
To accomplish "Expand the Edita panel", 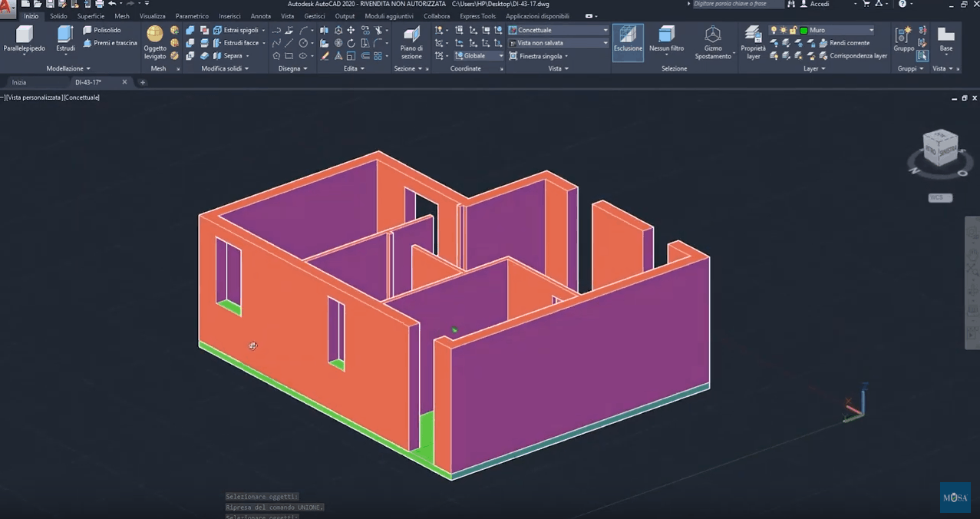I will coord(354,68).
